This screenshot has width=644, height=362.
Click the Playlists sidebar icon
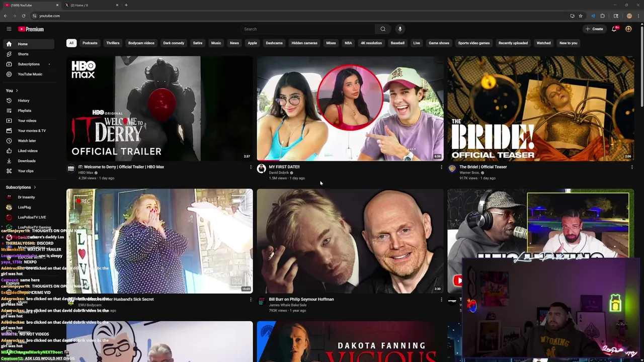pyautogui.click(x=9, y=111)
